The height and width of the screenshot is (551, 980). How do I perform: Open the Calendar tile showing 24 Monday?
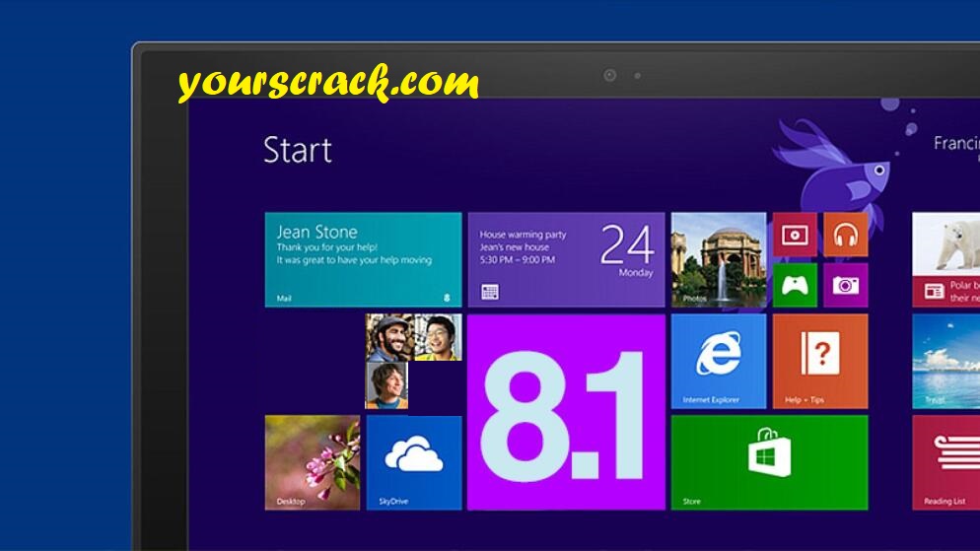pyautogui.click(x=566, y=260)
